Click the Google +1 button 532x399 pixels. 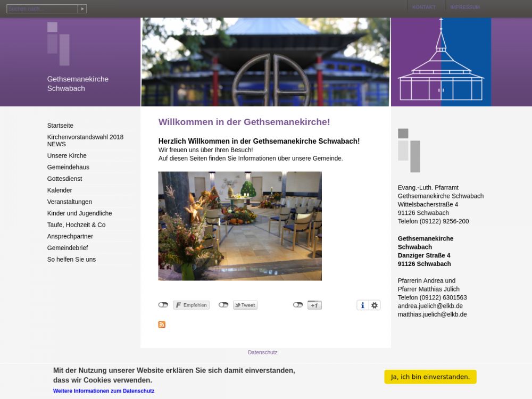[x=314, y=305]
